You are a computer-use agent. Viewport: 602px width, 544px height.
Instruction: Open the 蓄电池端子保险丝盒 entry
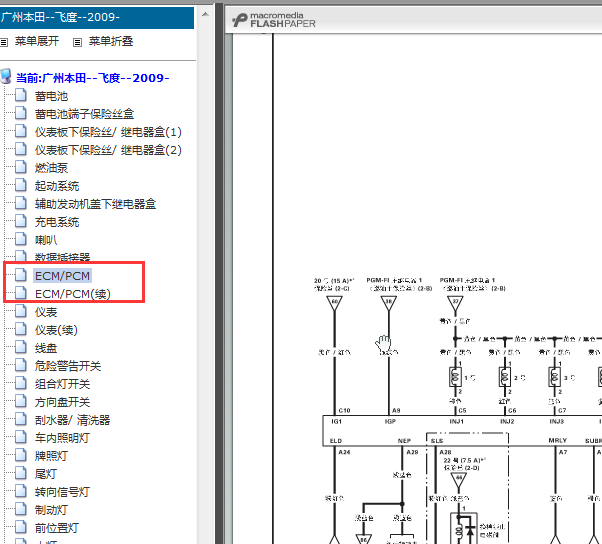point(84,114)
